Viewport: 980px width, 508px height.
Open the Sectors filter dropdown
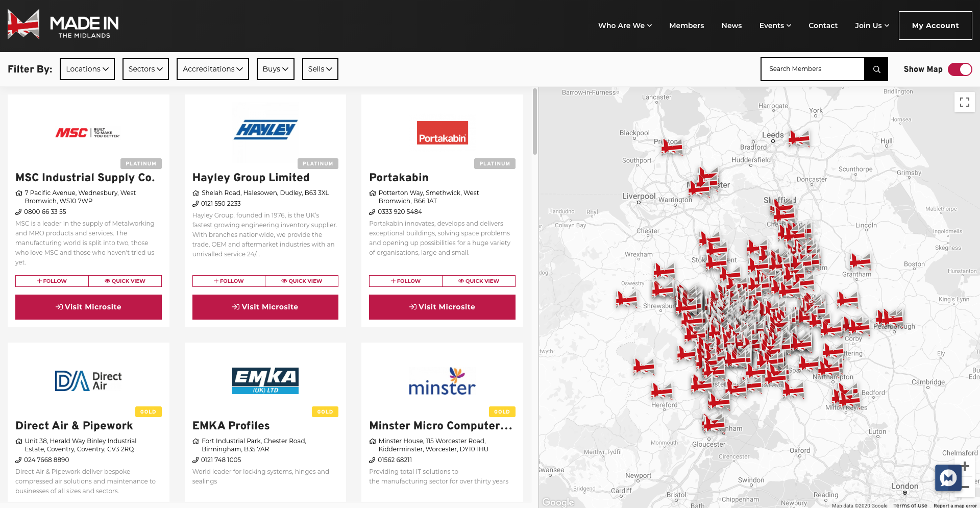[x=145, y=69]
